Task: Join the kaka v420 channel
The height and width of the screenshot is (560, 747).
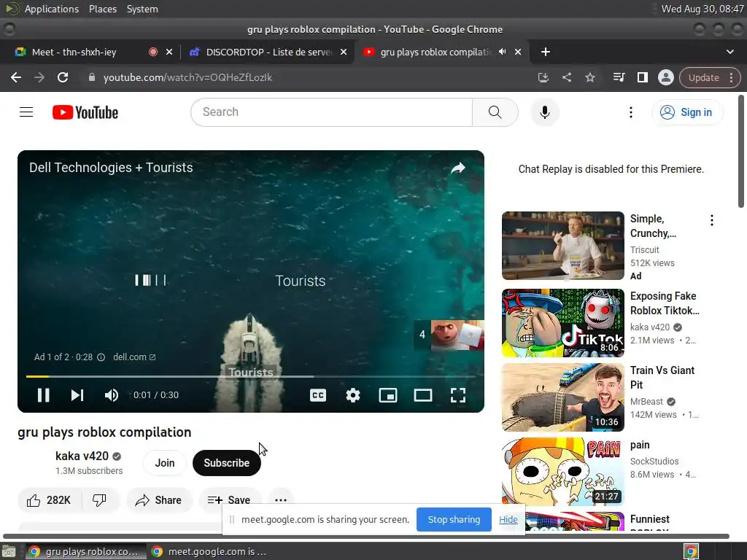Action: 165,463
